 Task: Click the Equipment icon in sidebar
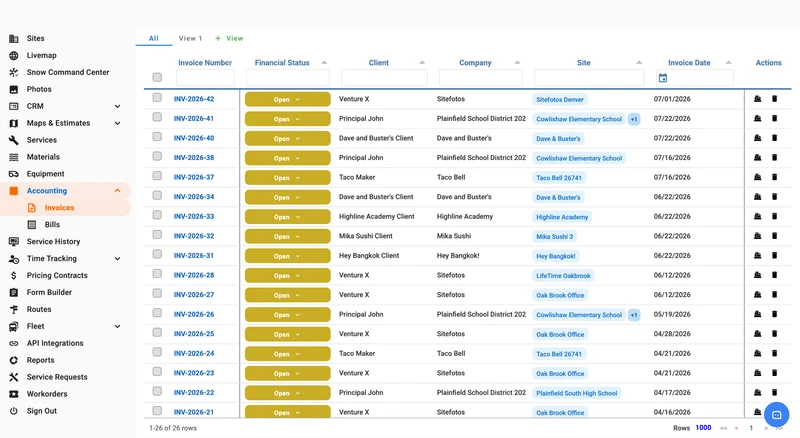[x=14, y=174]
